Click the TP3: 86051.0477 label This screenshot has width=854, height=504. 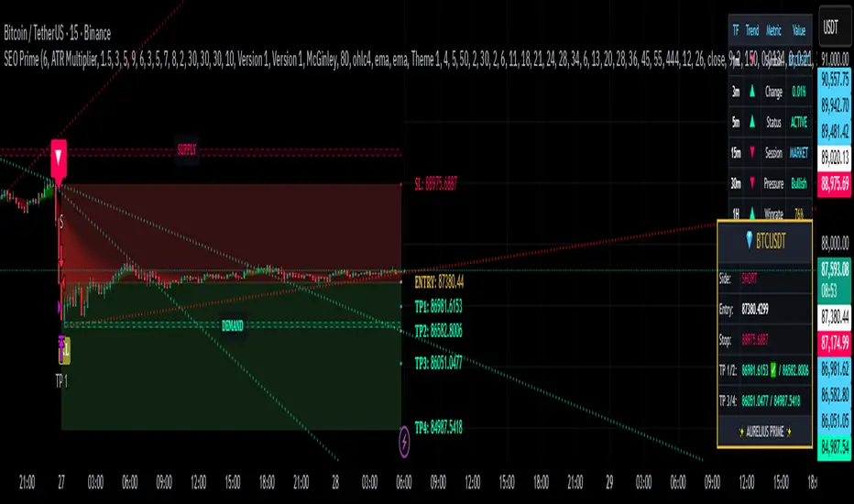pyautogui.click(x=438, y=364)
